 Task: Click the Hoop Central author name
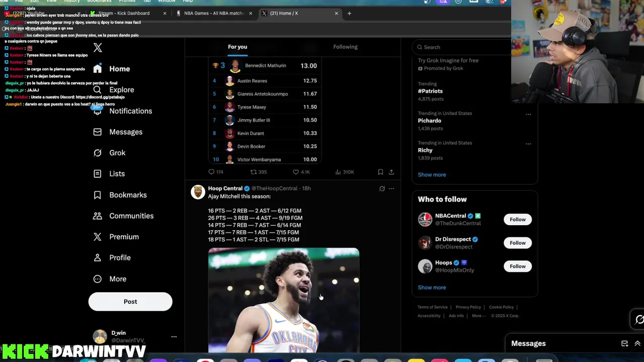tap(225, 189)
